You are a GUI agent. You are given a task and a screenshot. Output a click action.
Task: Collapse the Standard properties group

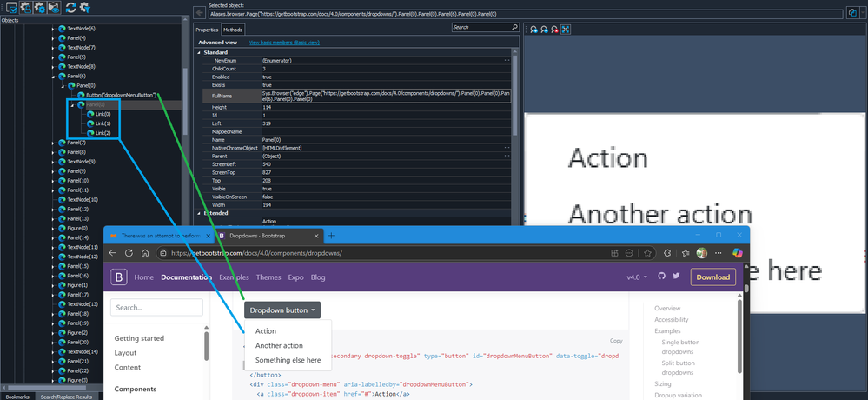[x=199, y=52]
